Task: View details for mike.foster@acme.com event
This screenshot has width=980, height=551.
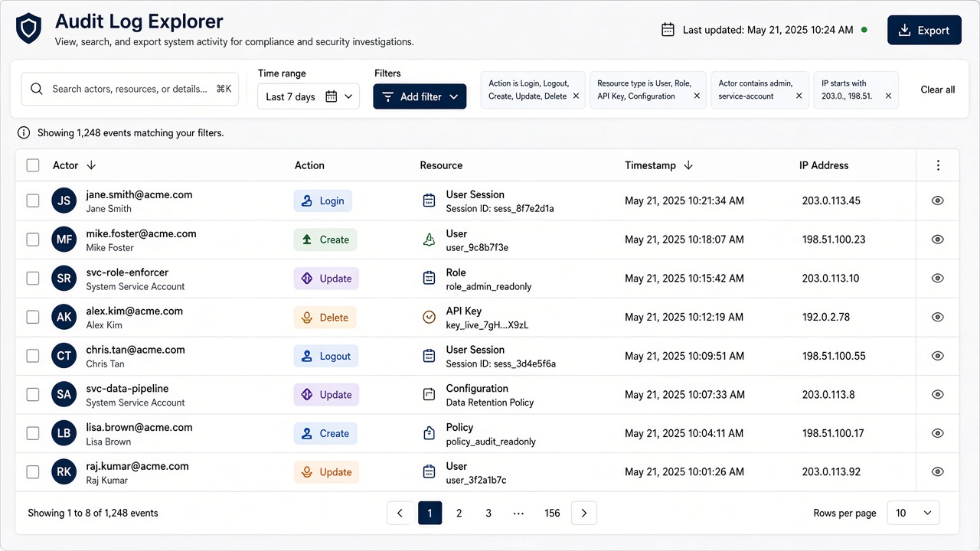Action: 937,240
